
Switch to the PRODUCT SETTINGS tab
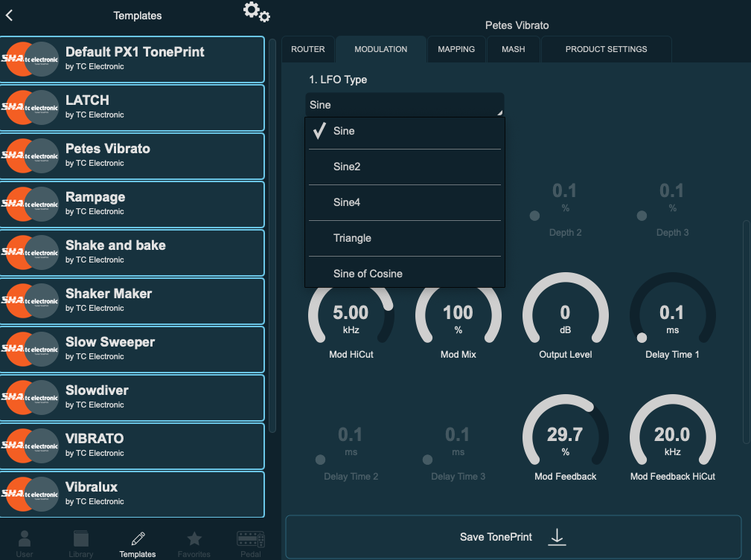coord(607,49)
